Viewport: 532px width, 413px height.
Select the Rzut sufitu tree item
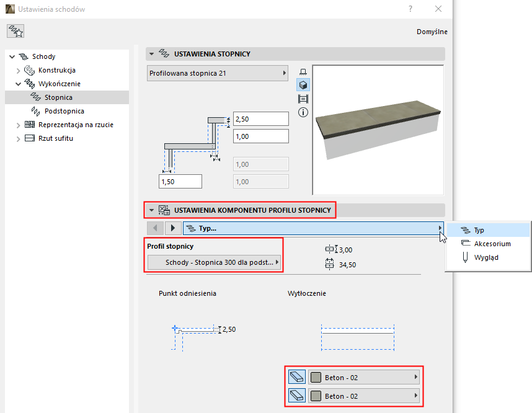[x=56, y=138]
